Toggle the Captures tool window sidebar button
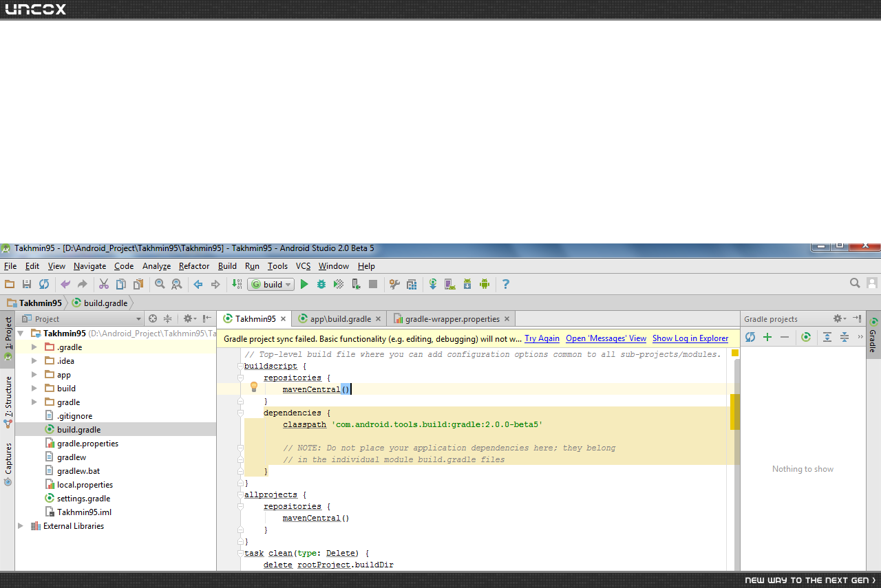 8,464
